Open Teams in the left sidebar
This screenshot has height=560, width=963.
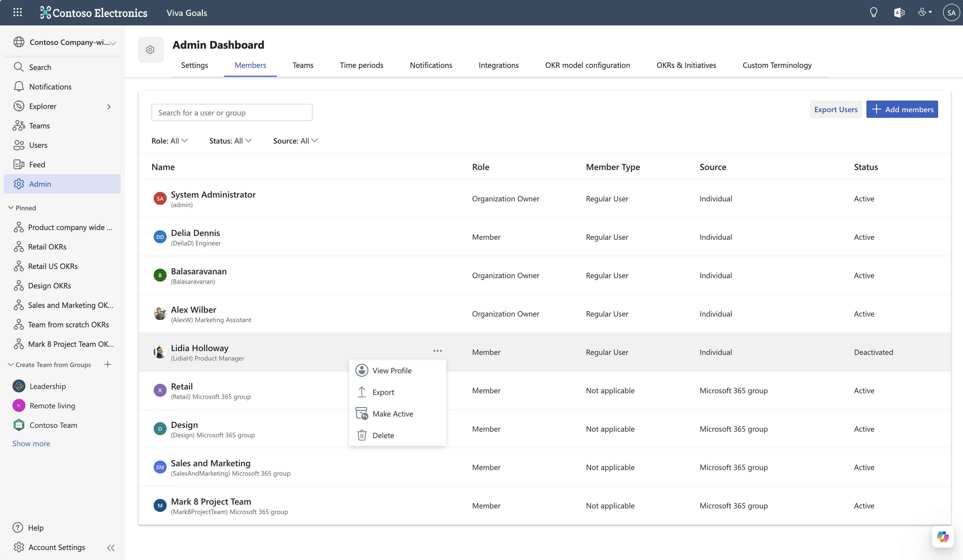pyautogui.click(x=62, y=126)
